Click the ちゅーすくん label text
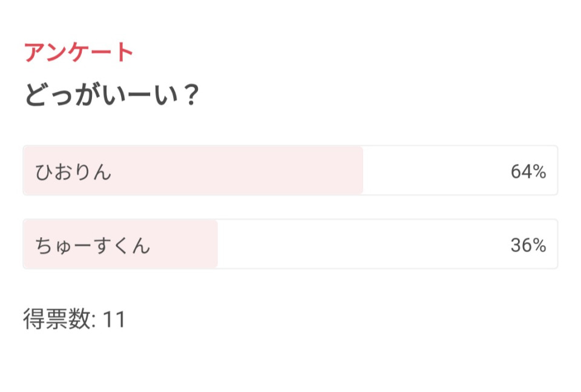 coord(93,246)
